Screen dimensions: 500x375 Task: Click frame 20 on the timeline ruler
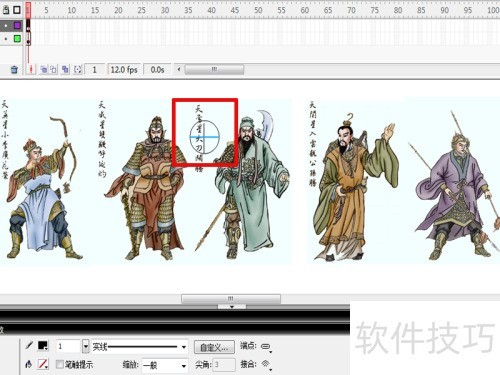(x=118, y=10)
